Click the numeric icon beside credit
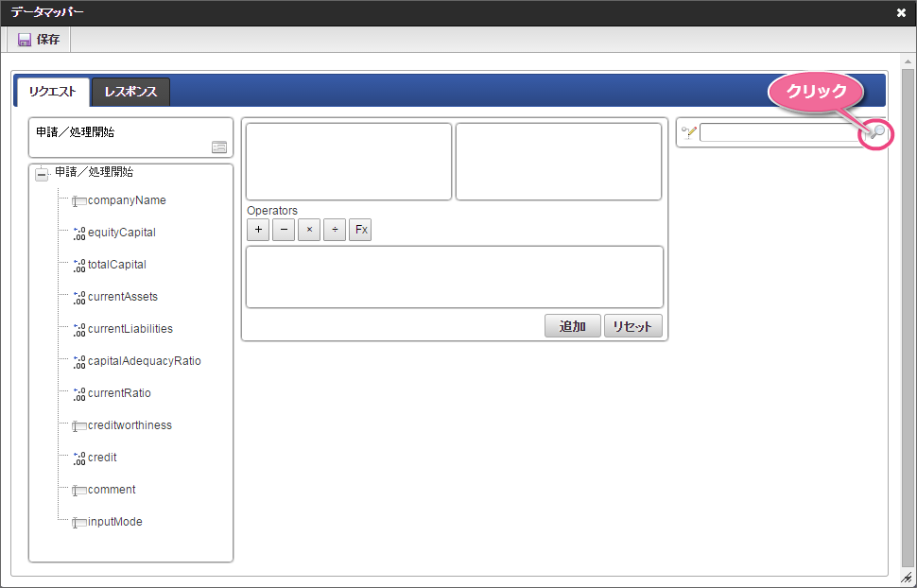This screenshot has height=588, width=917. point(79,458)
